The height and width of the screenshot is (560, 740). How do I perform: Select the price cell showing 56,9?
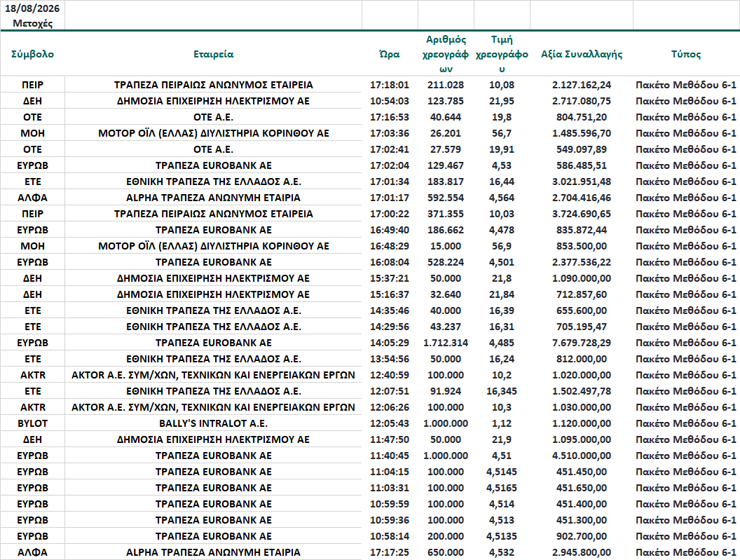click(502, 246)
